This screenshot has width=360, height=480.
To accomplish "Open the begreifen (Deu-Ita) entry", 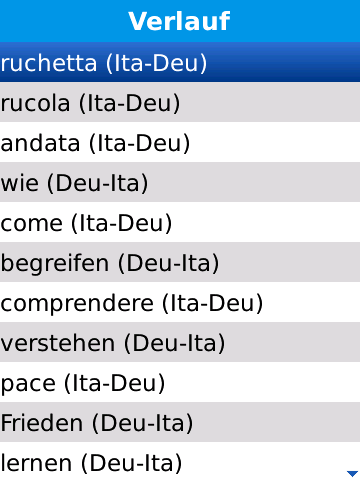I will tap(180, 262).
